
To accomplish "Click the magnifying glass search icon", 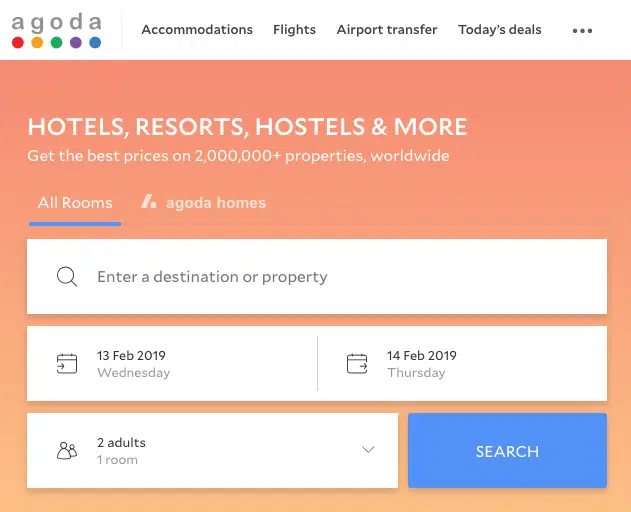I will tap(67, 277).
